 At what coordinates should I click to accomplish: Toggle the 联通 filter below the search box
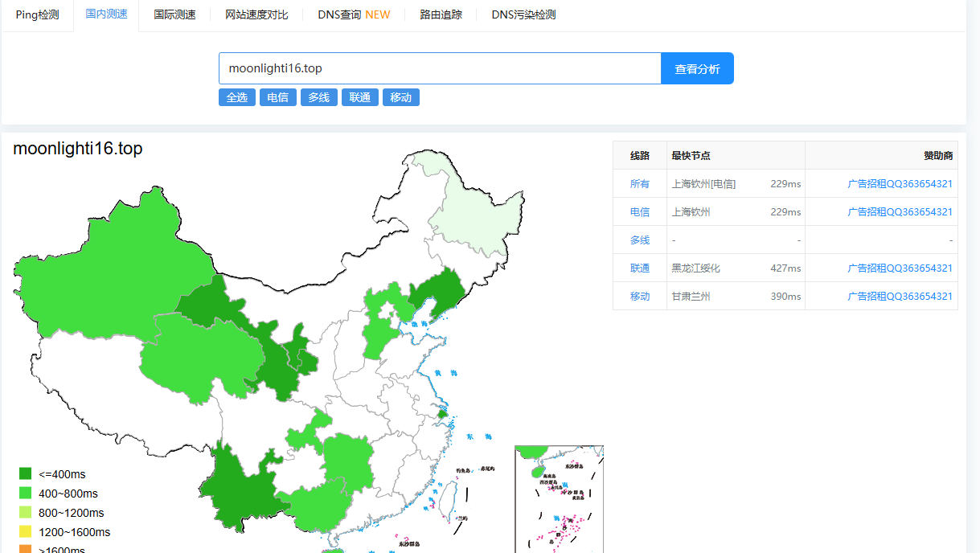[x=360, y=97]
